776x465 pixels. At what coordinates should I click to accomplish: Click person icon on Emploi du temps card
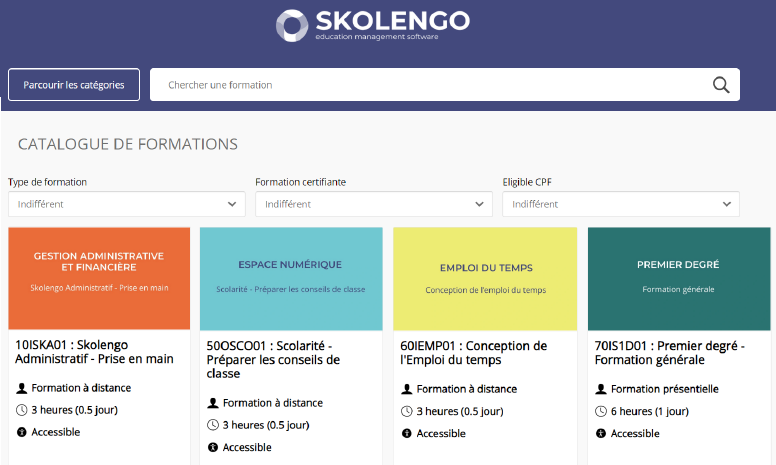pyautogui.click(x=407, y=389)
